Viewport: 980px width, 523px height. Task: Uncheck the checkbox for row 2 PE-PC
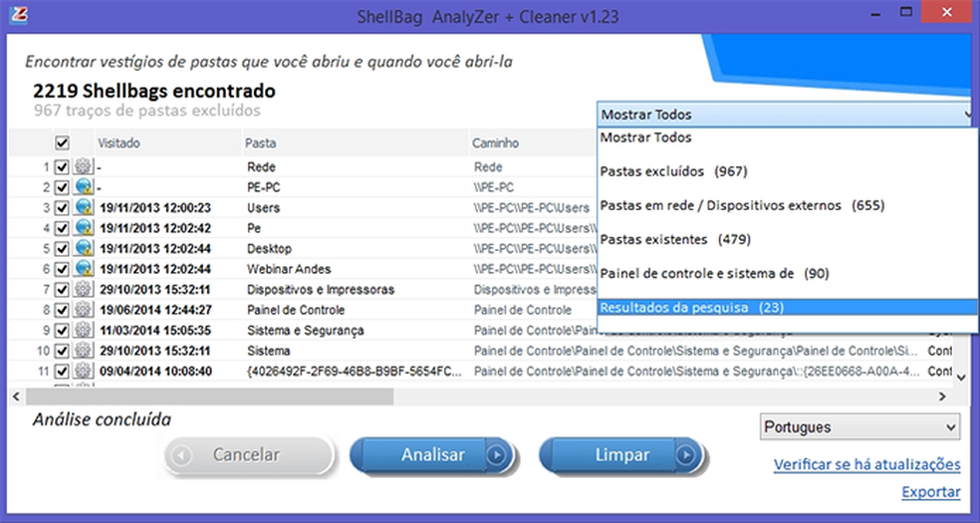[62, 187]
